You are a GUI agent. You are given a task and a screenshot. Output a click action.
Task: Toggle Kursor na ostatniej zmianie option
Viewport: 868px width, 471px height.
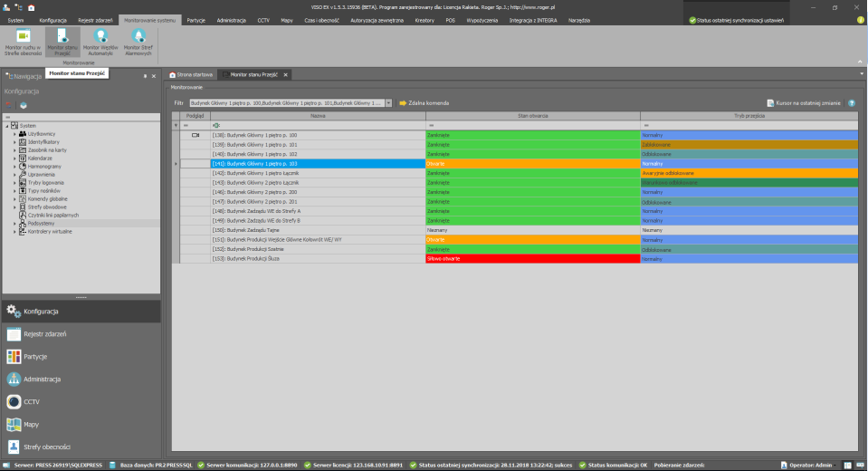pos(805,103)
